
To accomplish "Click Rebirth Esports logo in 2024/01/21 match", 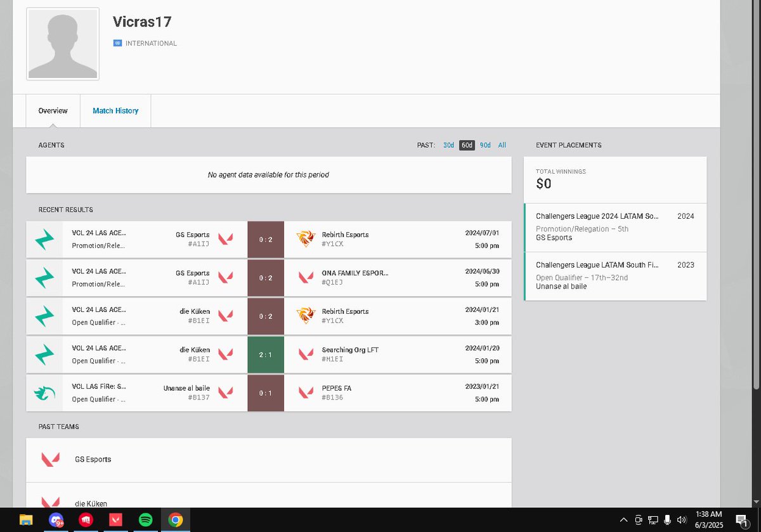I will pyautogui.click(x=306, y=316).
